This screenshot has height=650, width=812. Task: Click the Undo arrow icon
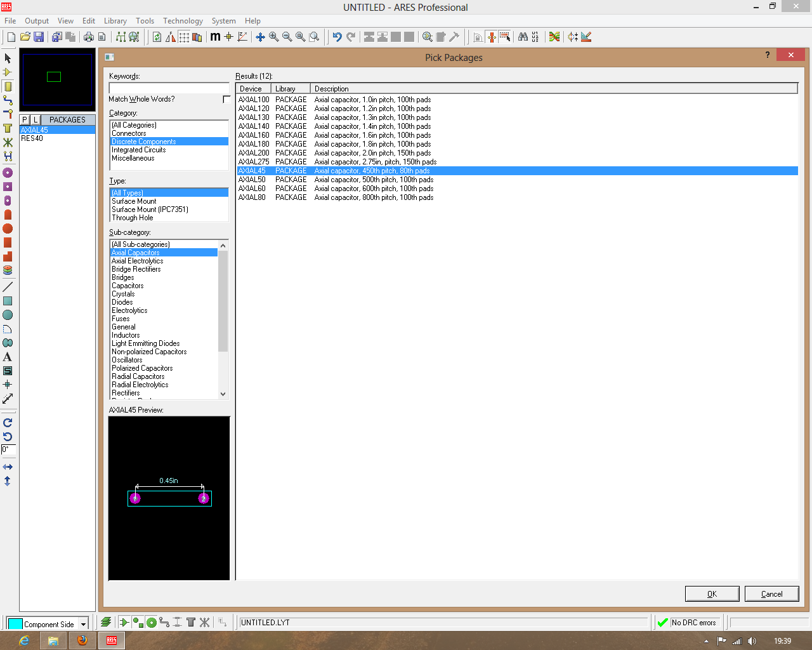(x=337, y=37)
